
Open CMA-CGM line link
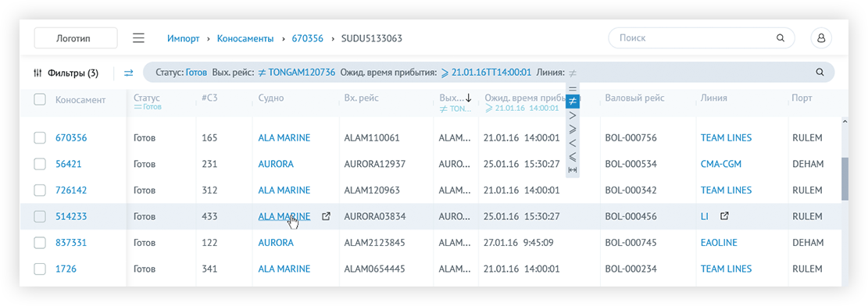pyautogui.click(x=721, y=165)
